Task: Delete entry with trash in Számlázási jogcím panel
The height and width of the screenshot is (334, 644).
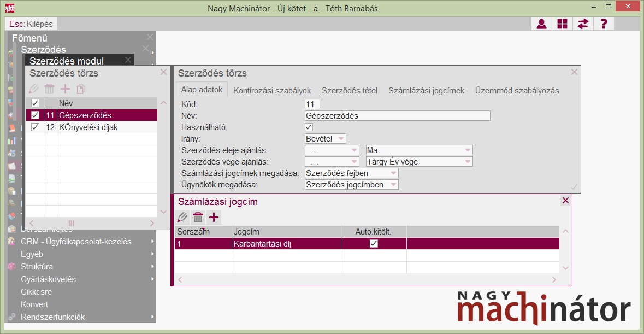Action: tap(198, 217)
